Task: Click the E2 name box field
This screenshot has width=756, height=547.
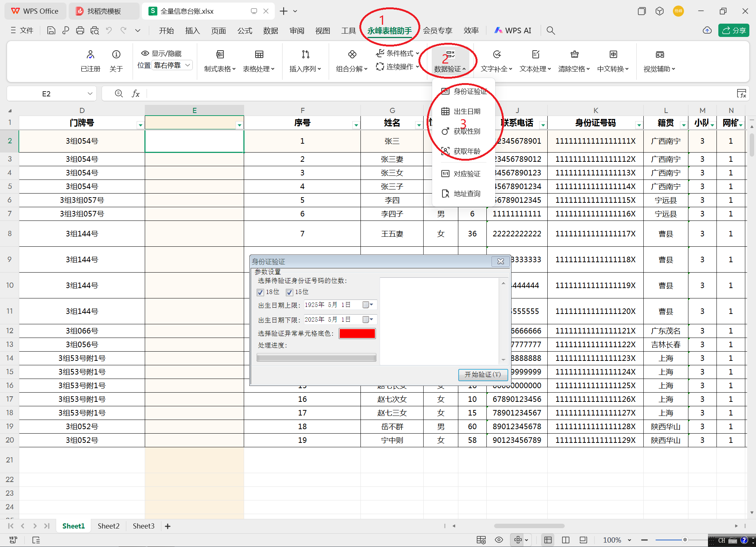Action: (x=47, y=94)
